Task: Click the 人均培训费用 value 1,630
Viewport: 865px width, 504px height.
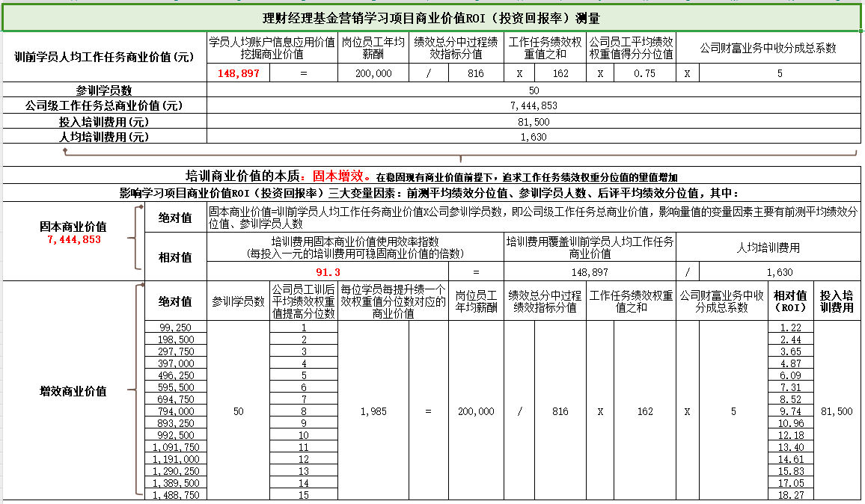Action: coord(534,137)
